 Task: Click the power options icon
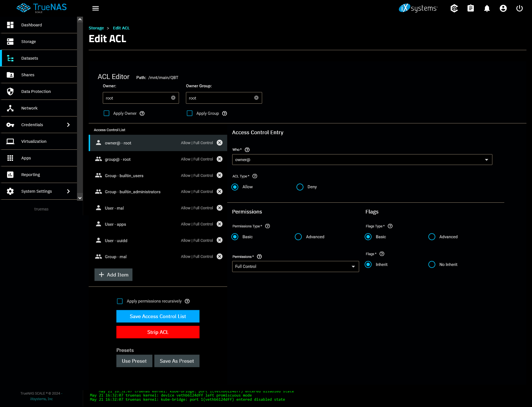[x=519, y=8]
